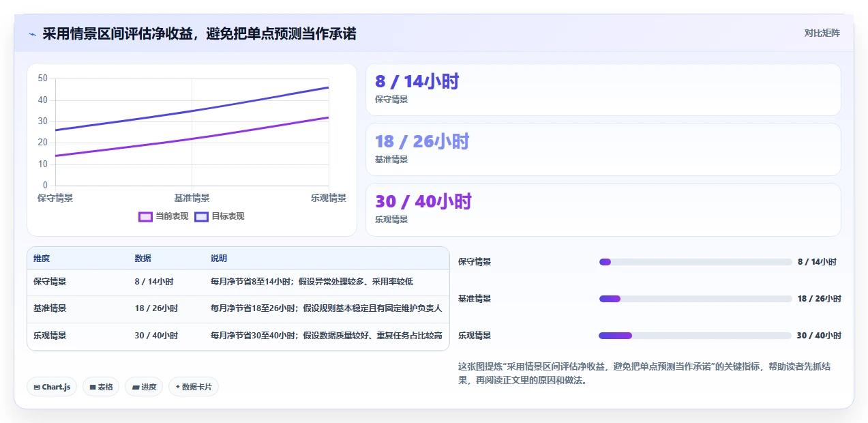Select the 乐观情景 cell in the table
This screenshot has height=423, width=868.
(50, 336)
